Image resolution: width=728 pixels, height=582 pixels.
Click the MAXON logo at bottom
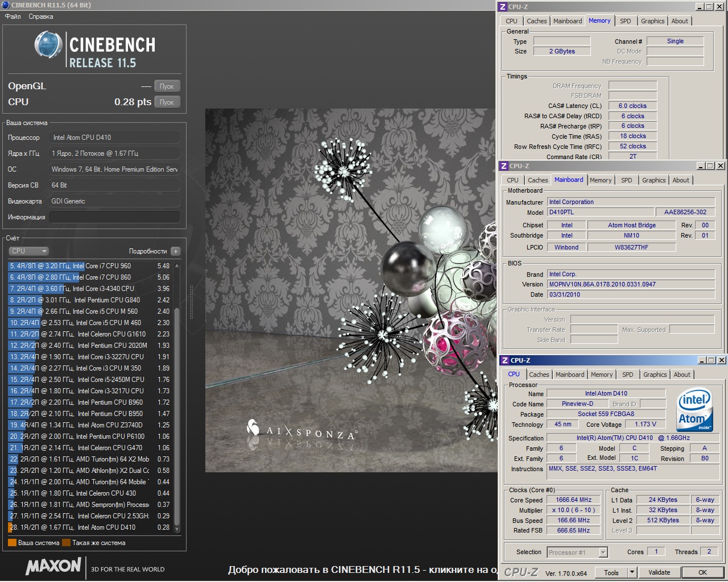coord(53,566)
